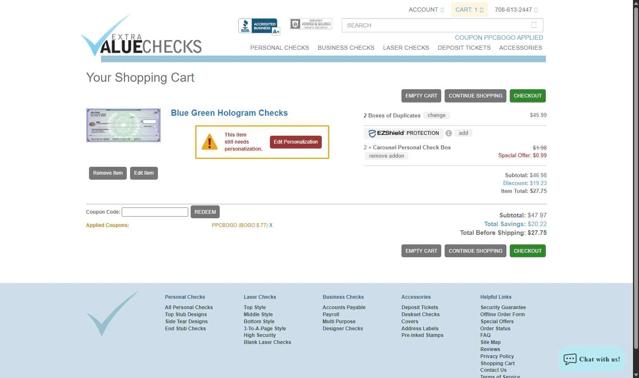Screen dimensions: 639x378
Task: Click Empty Cart button above the cart item
Action: coord(421,96)
